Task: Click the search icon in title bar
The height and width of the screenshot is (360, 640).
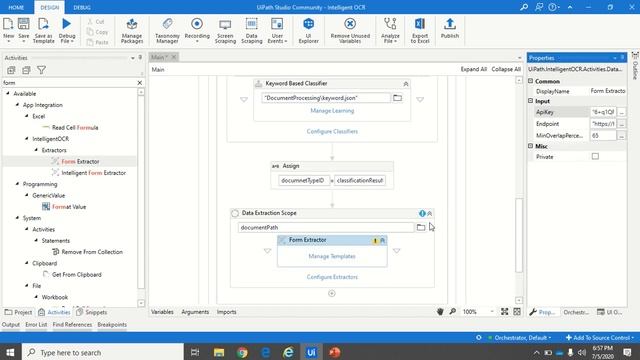Action: tap(524, 7)
